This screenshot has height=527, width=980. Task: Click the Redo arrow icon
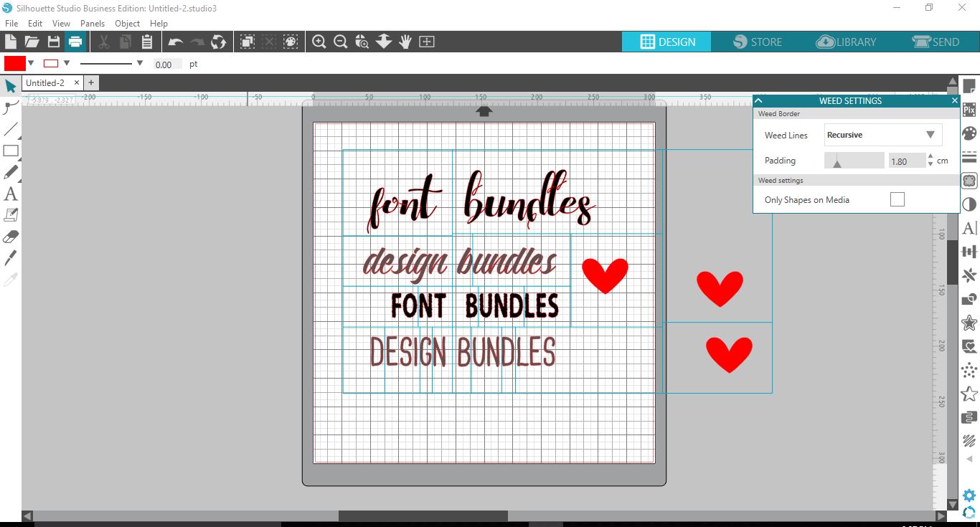pos(197,42)
